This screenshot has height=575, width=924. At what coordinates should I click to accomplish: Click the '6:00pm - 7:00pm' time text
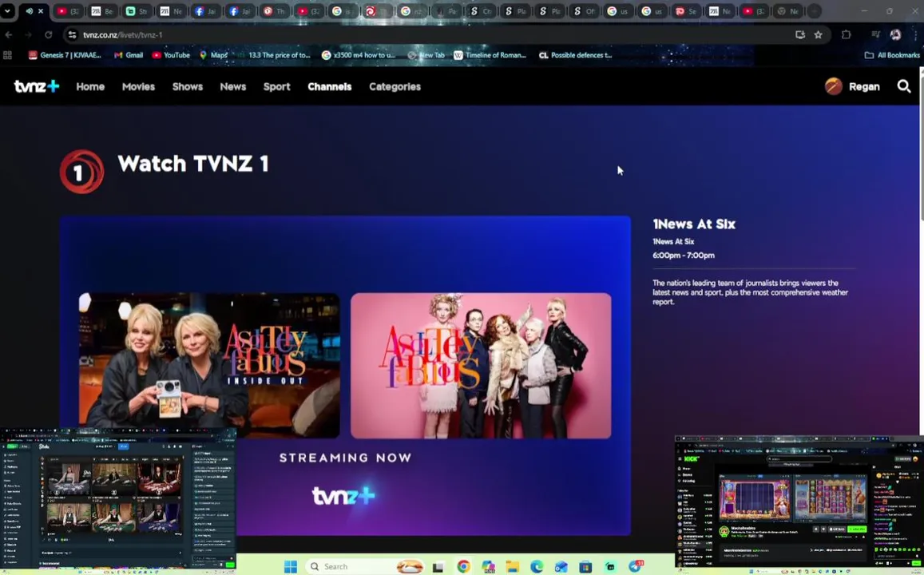pos(684,255)
